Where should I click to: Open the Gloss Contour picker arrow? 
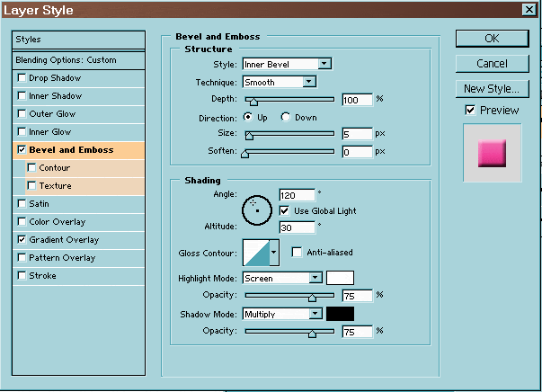pyautogui.click(x=274, y=254)
